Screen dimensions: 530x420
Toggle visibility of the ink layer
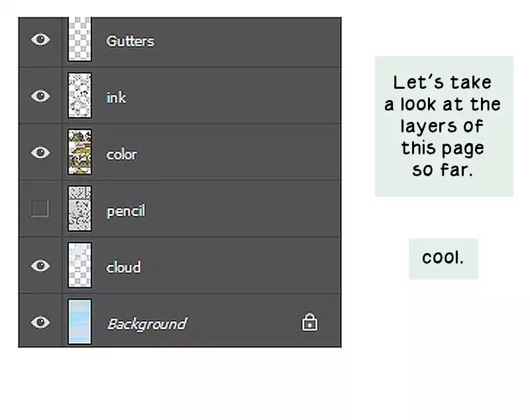coord(40,96)
